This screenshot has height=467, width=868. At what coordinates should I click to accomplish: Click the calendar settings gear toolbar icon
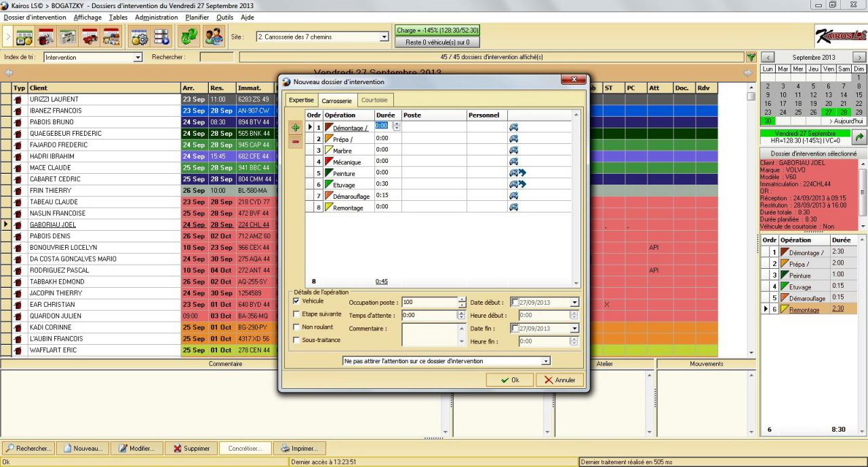pyautogui.click(x=140, y=37)
